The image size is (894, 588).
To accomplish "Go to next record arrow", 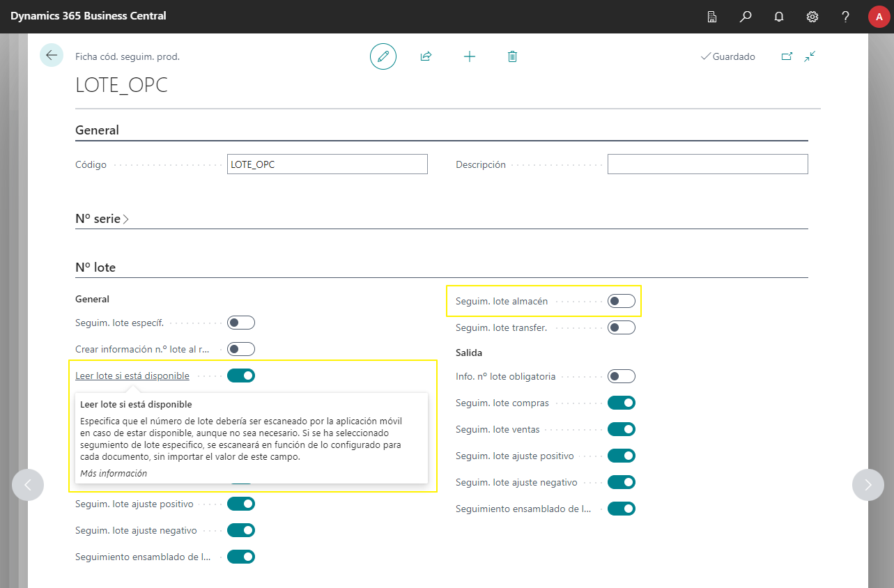I will tap(868, 485).
